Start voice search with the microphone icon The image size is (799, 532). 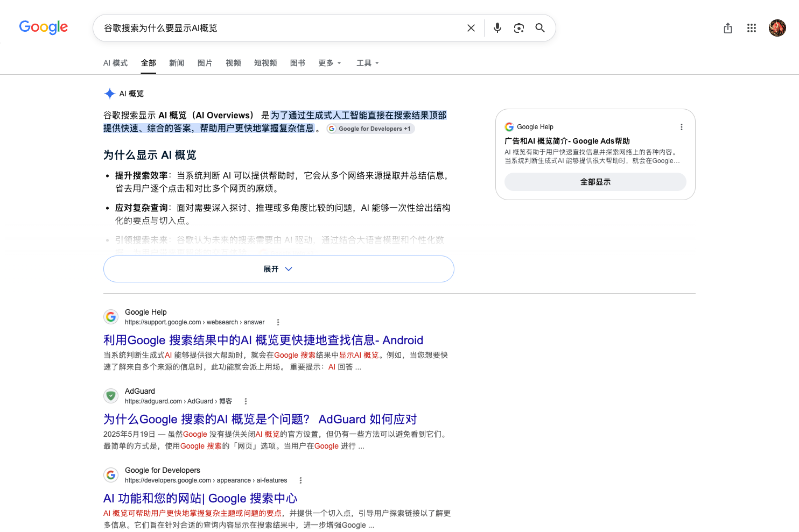click(x=497, y=28)
